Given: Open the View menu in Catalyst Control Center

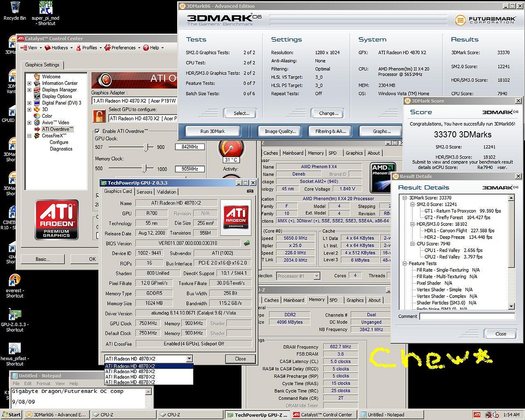Looking at the screenshot, I should [32, 48].
